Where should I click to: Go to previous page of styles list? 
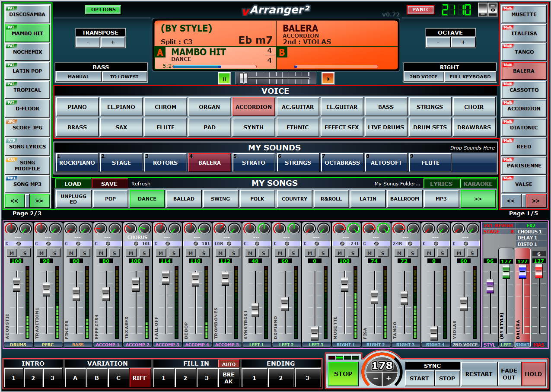click(x=15, y=201)
